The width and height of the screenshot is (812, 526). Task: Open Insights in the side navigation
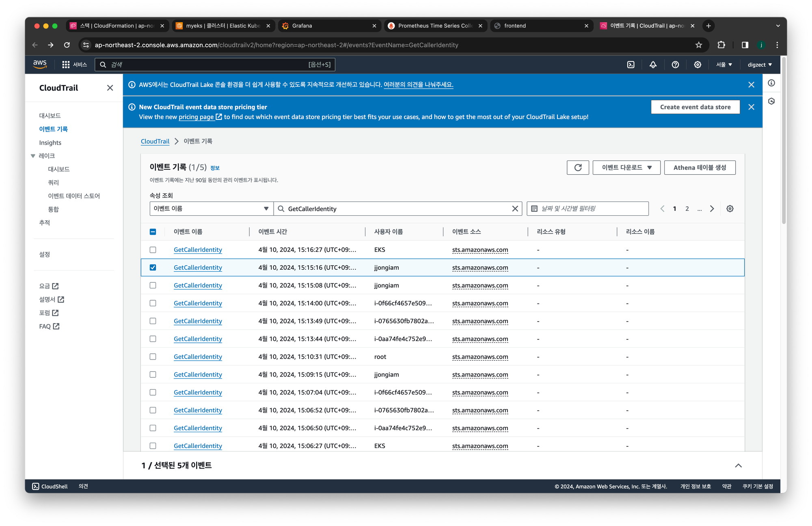[x=50, y=143]
